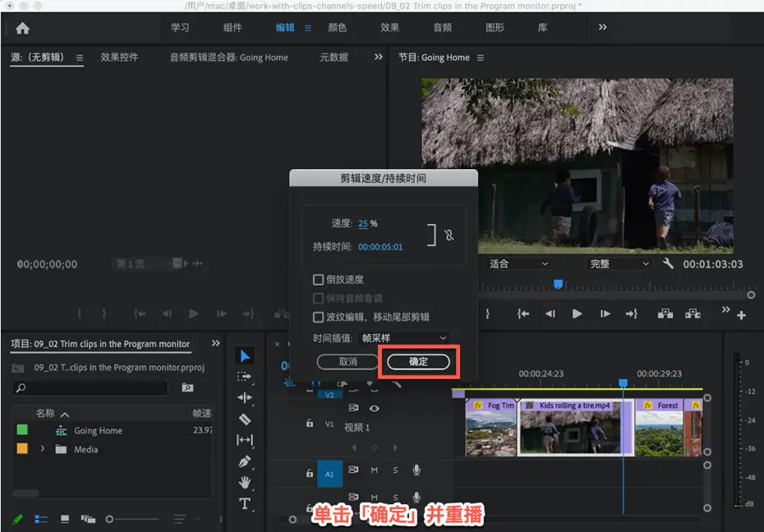Select the Kids rolling a tire.mp4 clip
764x532 pixels.
pyautogui.click(x=575, y=428)
